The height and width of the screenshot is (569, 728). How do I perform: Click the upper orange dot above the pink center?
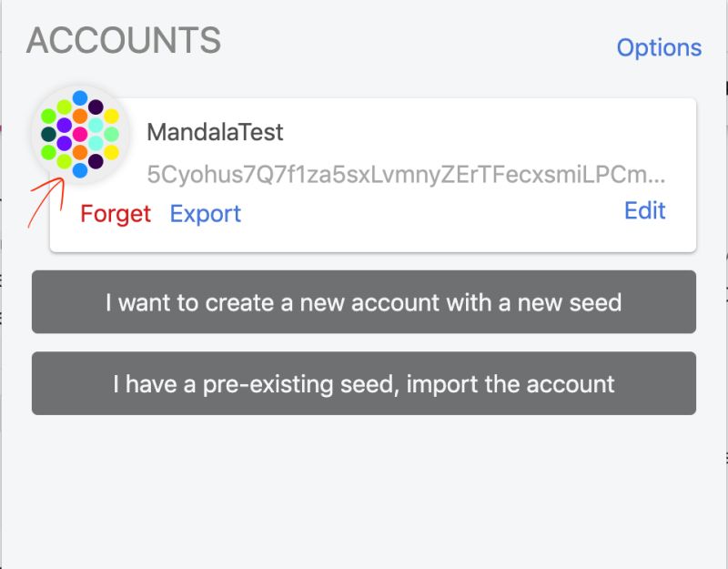coord(80,117)
